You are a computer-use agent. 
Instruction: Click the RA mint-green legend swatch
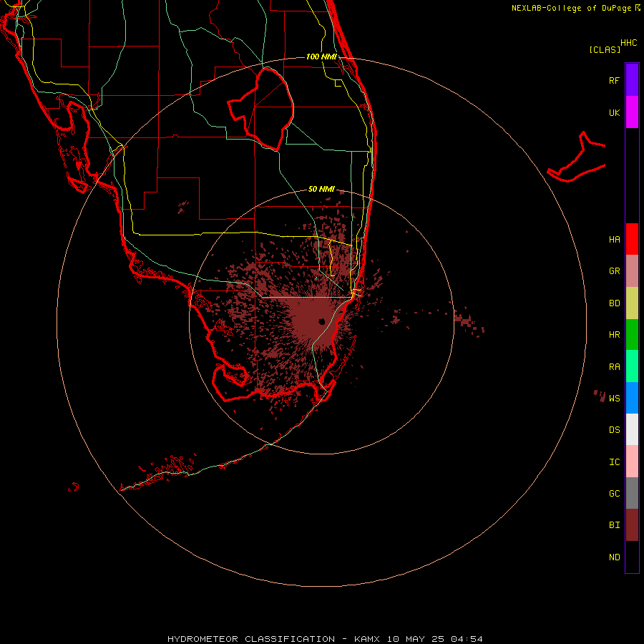(632, 366)
